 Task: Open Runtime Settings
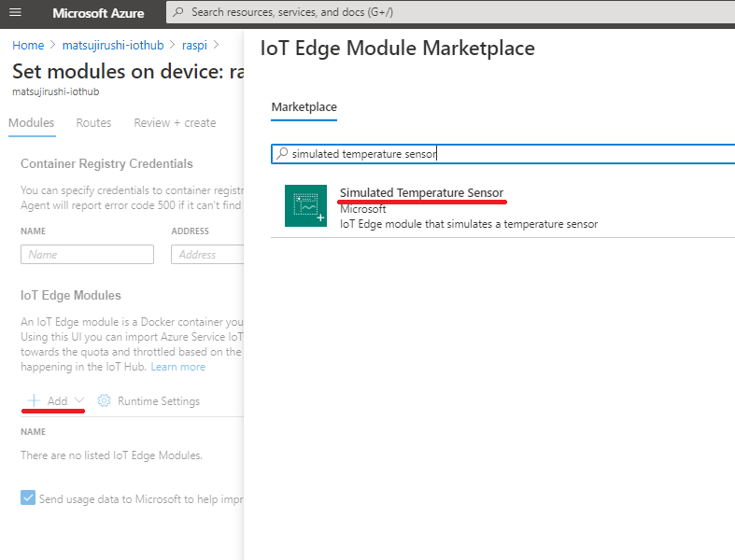pyautogui.click(x=148, y=401)
